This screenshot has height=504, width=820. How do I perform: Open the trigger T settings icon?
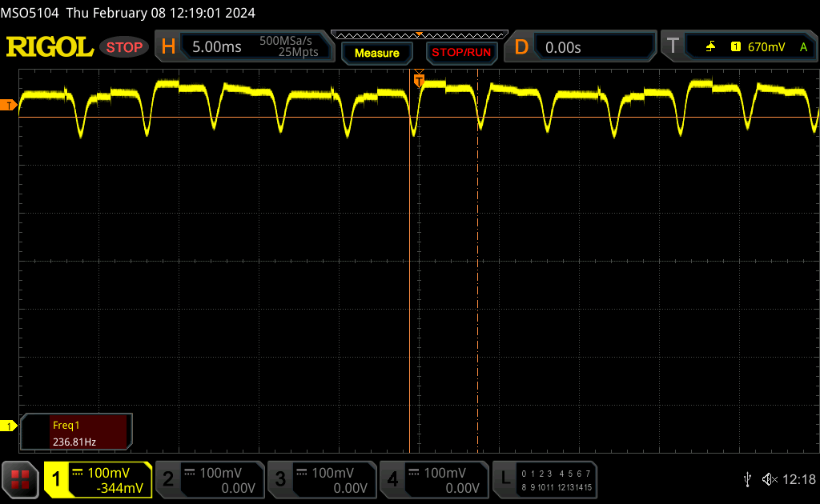pyautogui.click(x=673, y=46)
